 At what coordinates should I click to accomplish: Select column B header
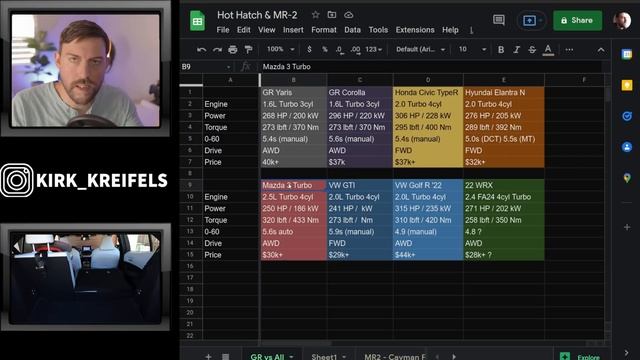point(293,80)
